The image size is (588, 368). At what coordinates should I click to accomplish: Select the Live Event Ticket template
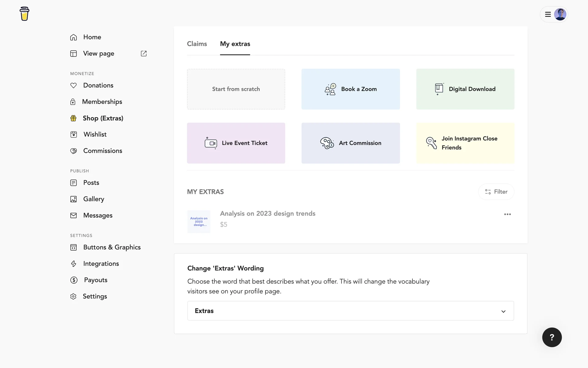pos(236,143)
